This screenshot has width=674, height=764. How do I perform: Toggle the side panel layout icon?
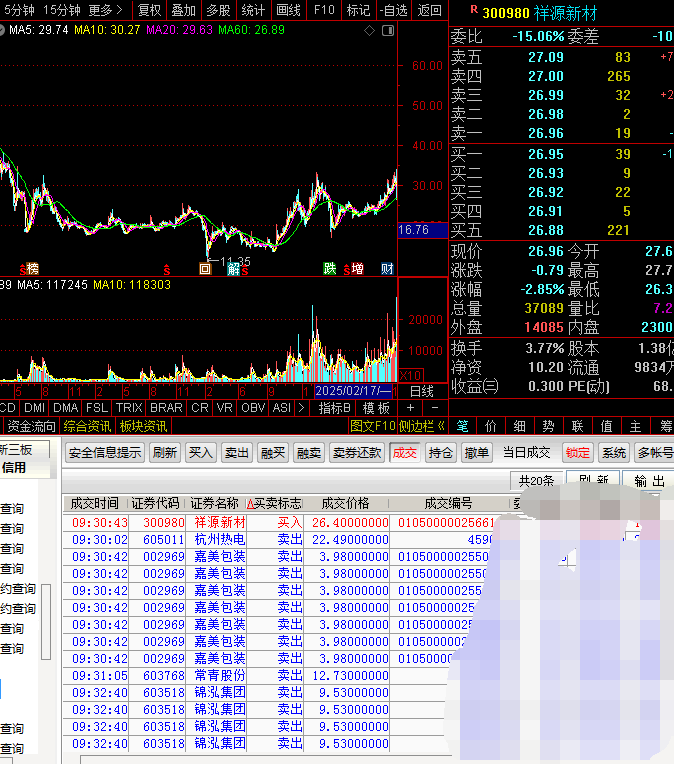[x=388, y=31]
